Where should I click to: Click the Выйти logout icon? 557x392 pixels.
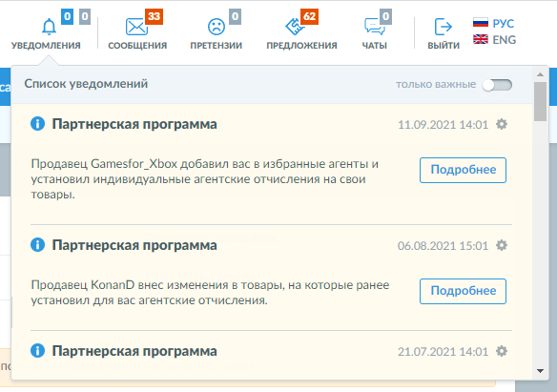pyautogui.click(x=443, y=27)
